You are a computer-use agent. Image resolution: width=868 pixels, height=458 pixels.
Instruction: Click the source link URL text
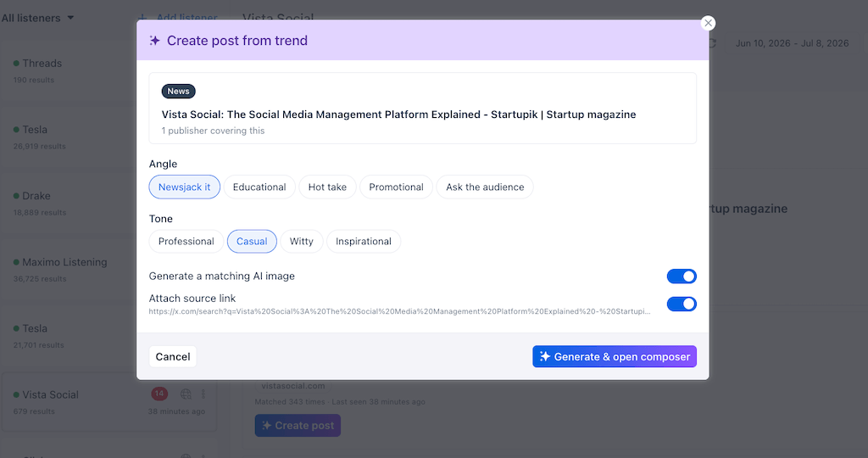[x=400, y=312]
